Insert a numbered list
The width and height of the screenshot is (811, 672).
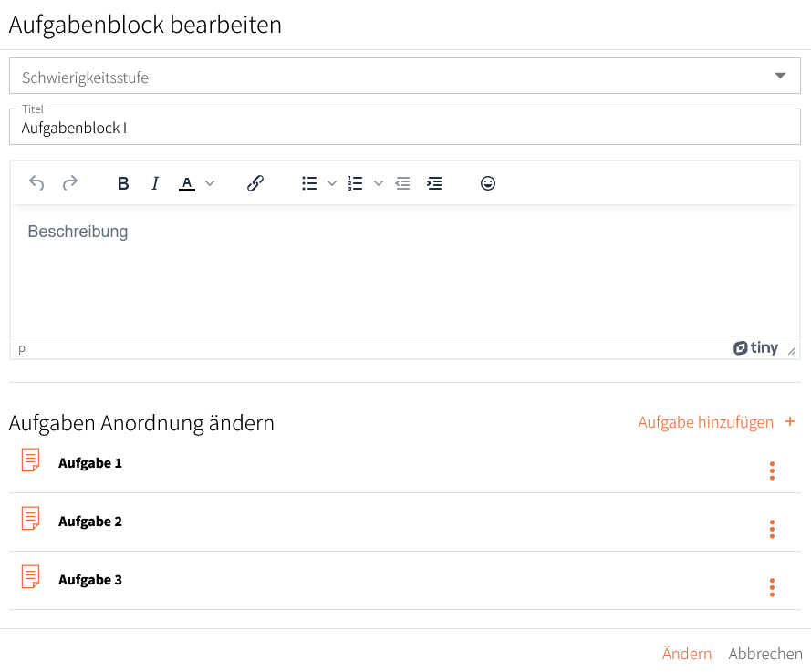coord(356,183)
